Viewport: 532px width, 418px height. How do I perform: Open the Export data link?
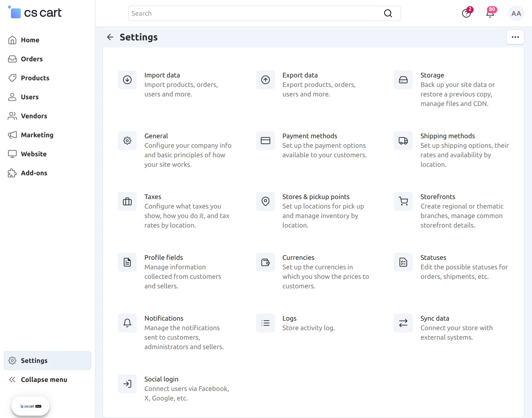(x=300, y=75)
